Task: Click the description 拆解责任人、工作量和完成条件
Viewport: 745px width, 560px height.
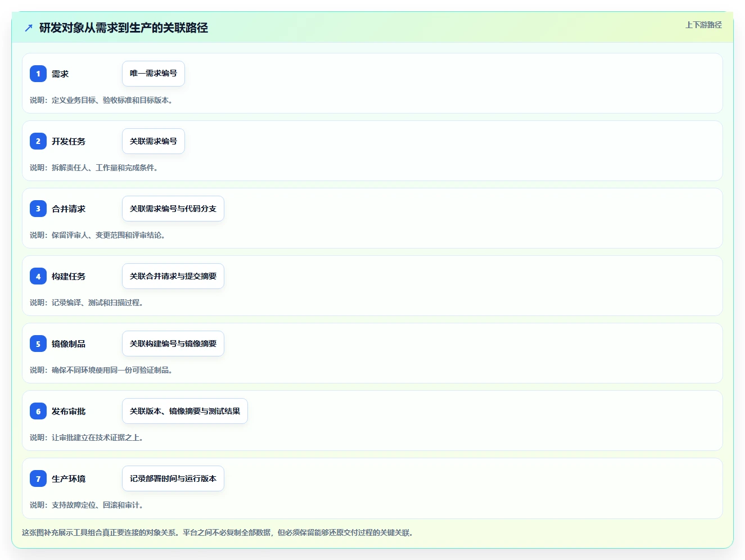Action: pos(105,168)
